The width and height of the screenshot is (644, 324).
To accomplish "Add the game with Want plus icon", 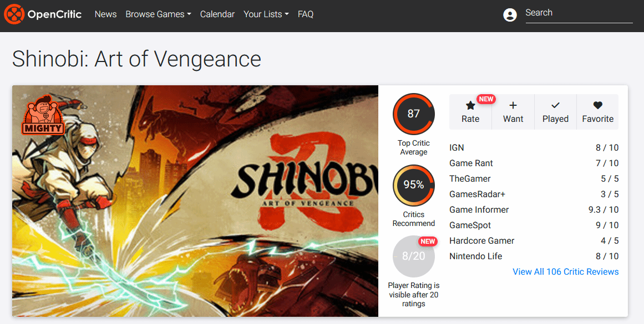I will 513,105.
